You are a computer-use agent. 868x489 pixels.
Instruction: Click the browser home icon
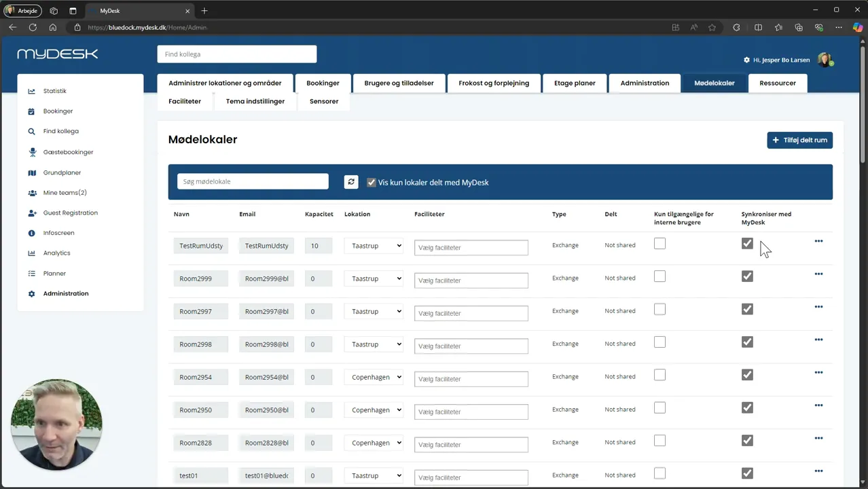[53, 27]
